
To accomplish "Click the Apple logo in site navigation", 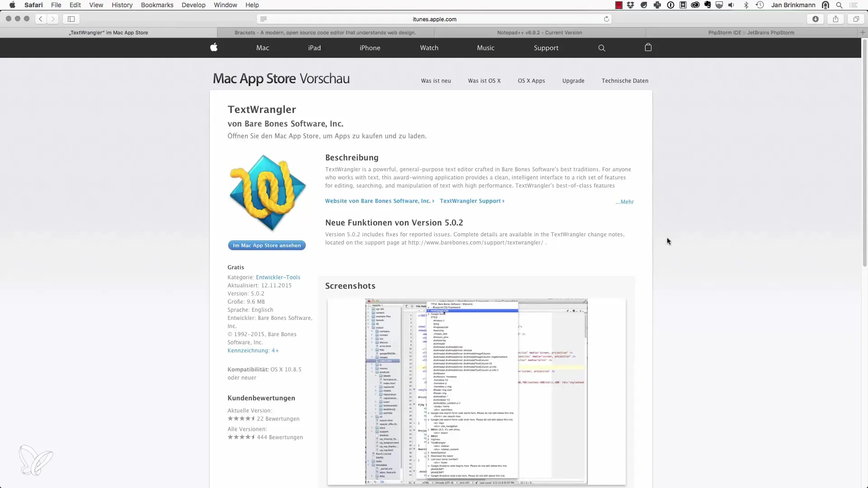I will click(214, 47).
